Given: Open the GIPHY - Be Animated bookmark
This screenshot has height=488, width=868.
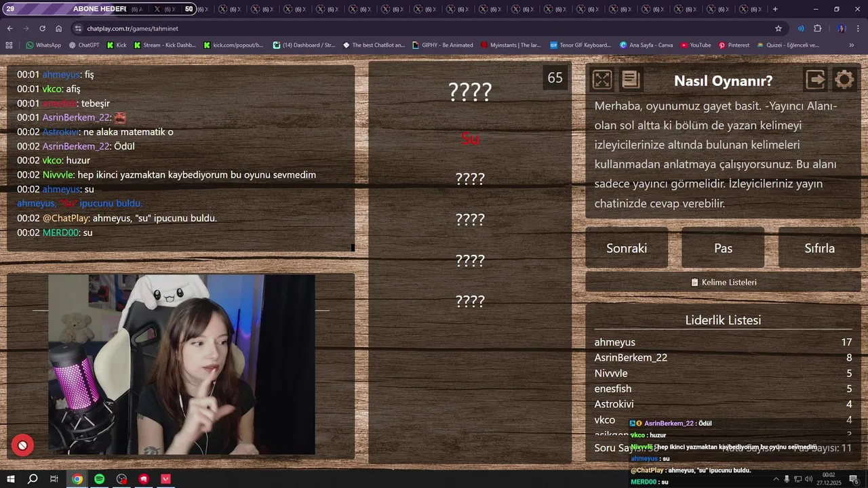Looking at the screenshot, I should point(443,45).
